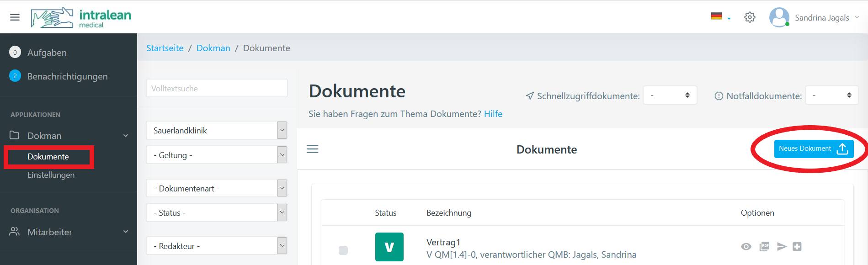Click the user avatar icon

pos(779,17)
